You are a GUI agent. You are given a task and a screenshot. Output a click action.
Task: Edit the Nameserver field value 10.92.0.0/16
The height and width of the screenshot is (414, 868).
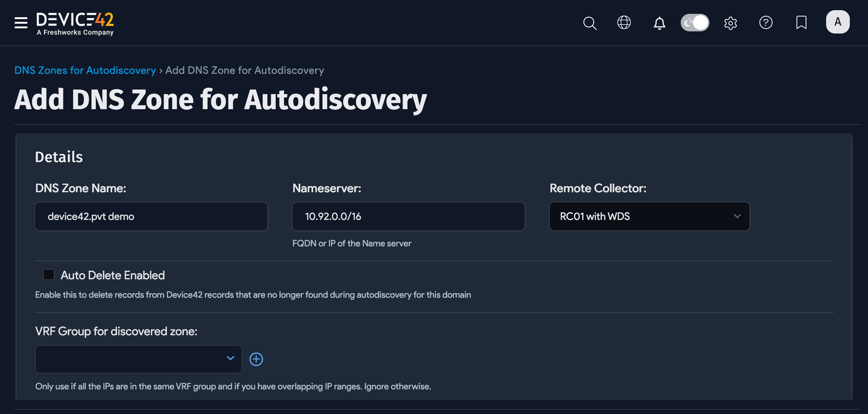408,217
